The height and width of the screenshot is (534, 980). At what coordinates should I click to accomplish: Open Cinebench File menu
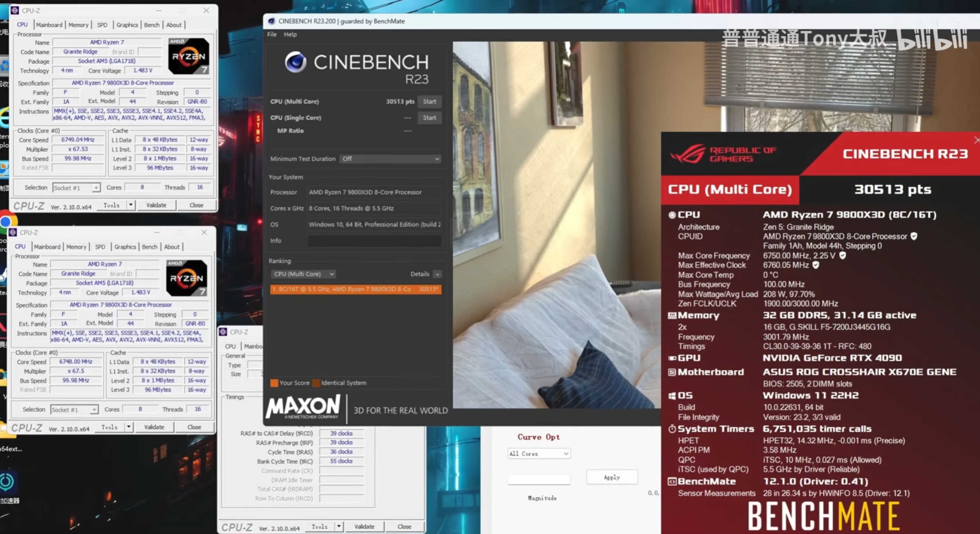(272, 34)
